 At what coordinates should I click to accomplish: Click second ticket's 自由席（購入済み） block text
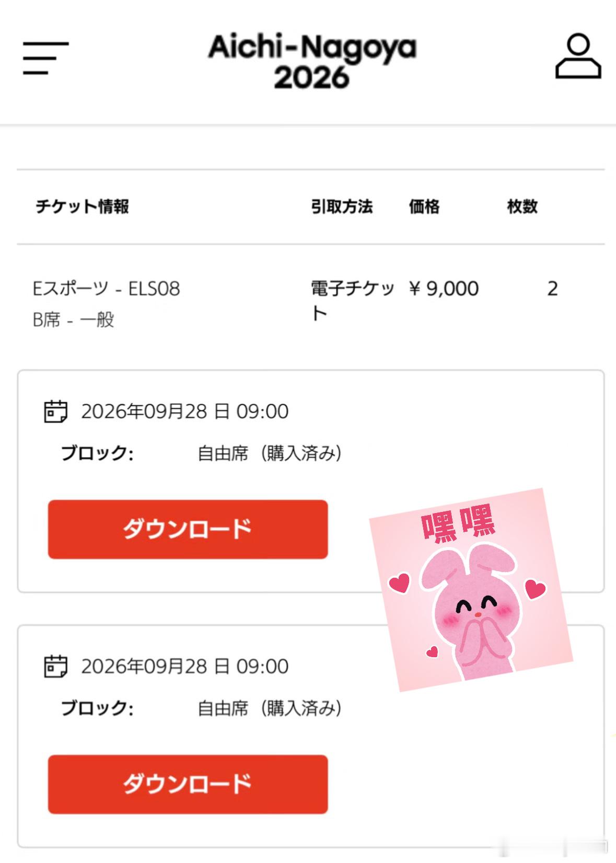(x=270, y=708)
